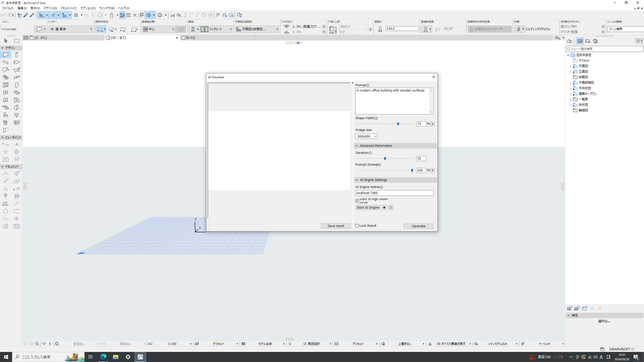Click the Start AI Engine button
This screenshot has width=644, height=362.
click(x=368, y=207)
